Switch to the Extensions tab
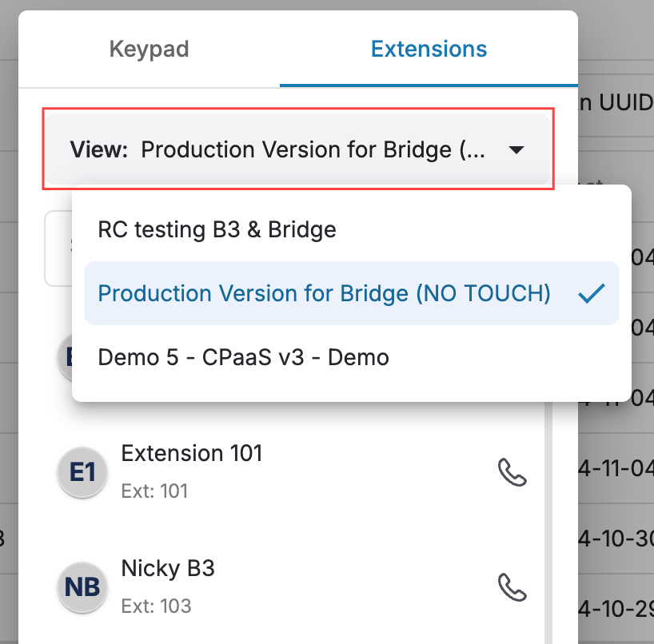 point(429,50)
